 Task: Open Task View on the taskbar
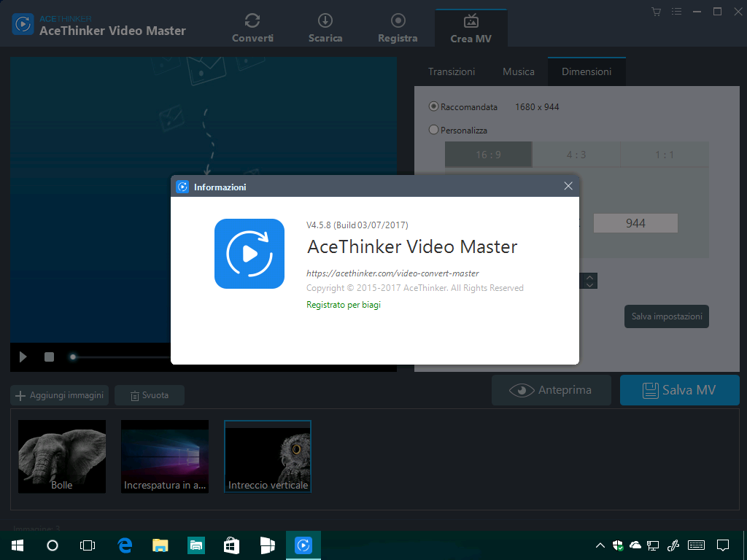click(x=88, y=545)
